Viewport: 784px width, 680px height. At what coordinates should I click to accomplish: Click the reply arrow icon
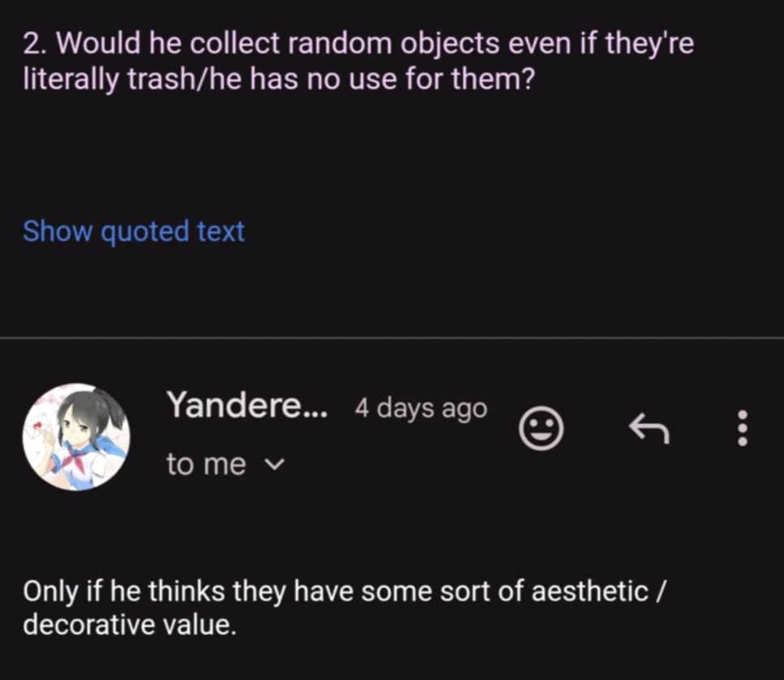coord(649,428)
